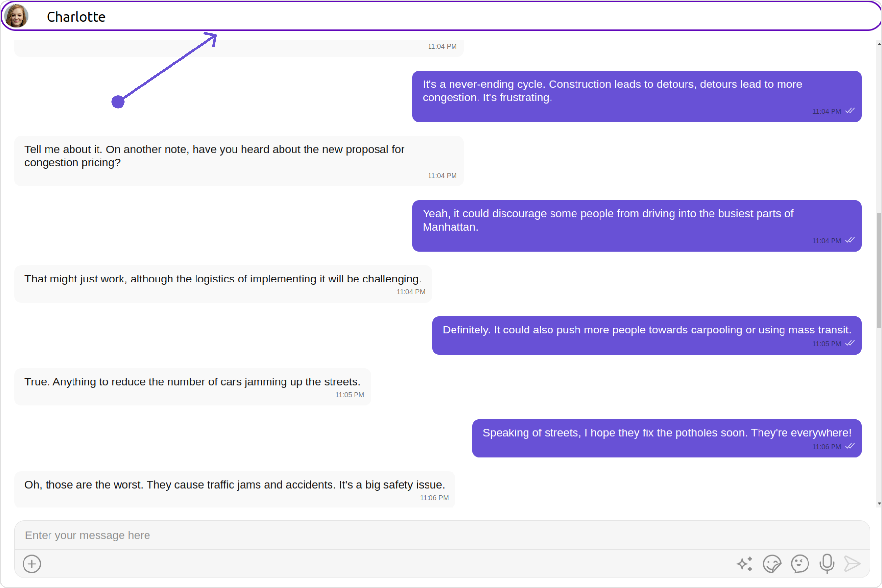882x588 pixels.
Task: Click the Charlotte name in header
Action: pos(76,17)
